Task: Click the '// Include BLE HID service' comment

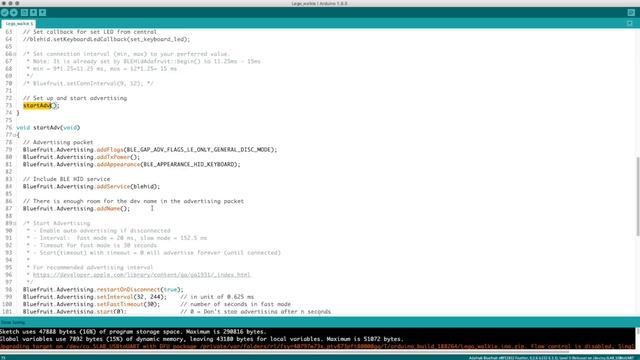Action: click(x=66, y=179)
